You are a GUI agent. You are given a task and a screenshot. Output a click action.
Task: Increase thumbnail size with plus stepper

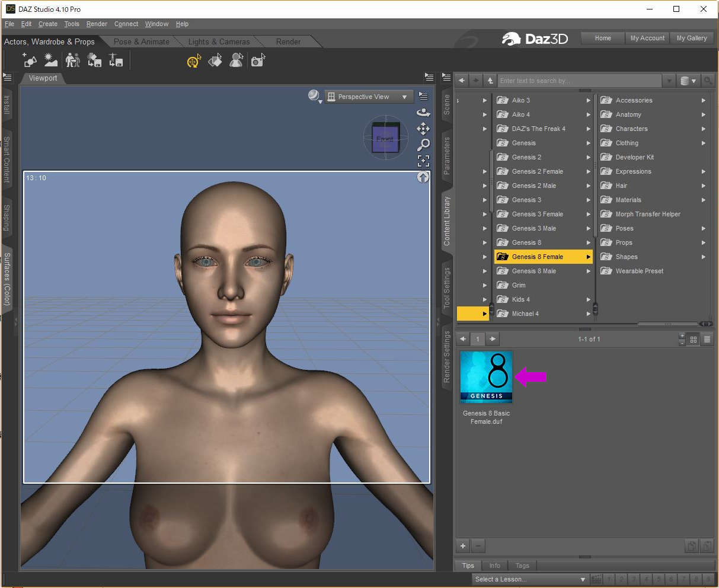682,337
